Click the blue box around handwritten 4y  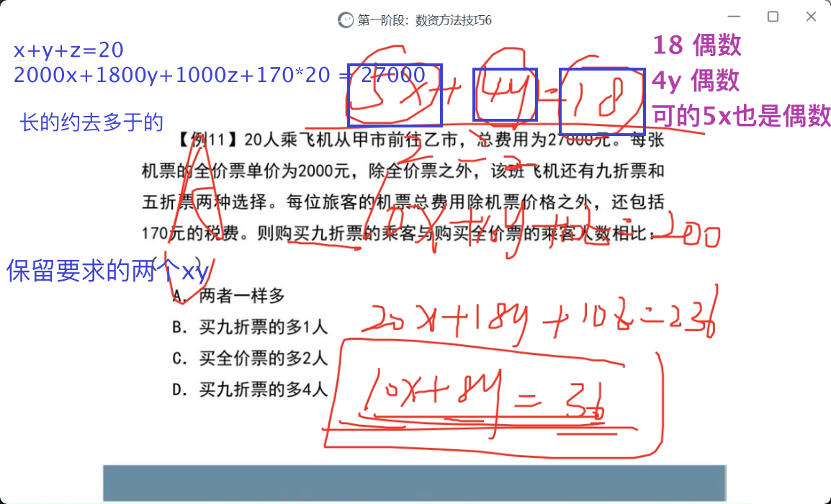(505, 94)
